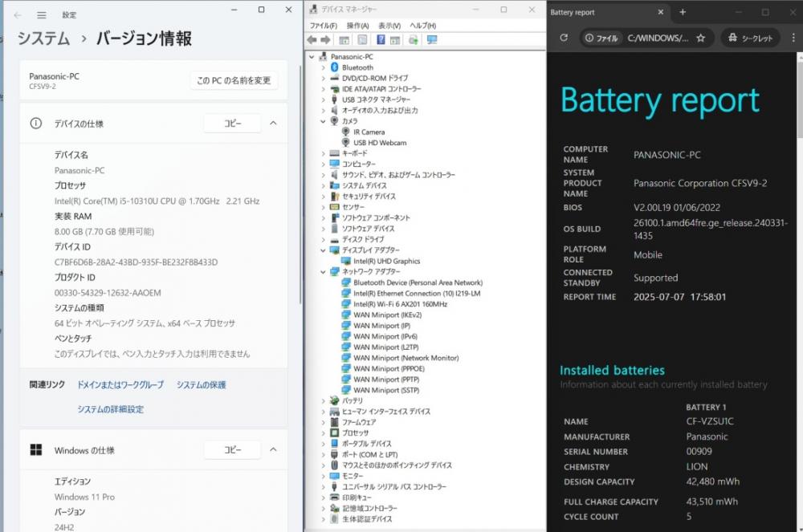Collapse the ディスプレイ アダプター tree node
This screenshot has height=532, width=803.
pyautogui.click(x=323, y=250)
